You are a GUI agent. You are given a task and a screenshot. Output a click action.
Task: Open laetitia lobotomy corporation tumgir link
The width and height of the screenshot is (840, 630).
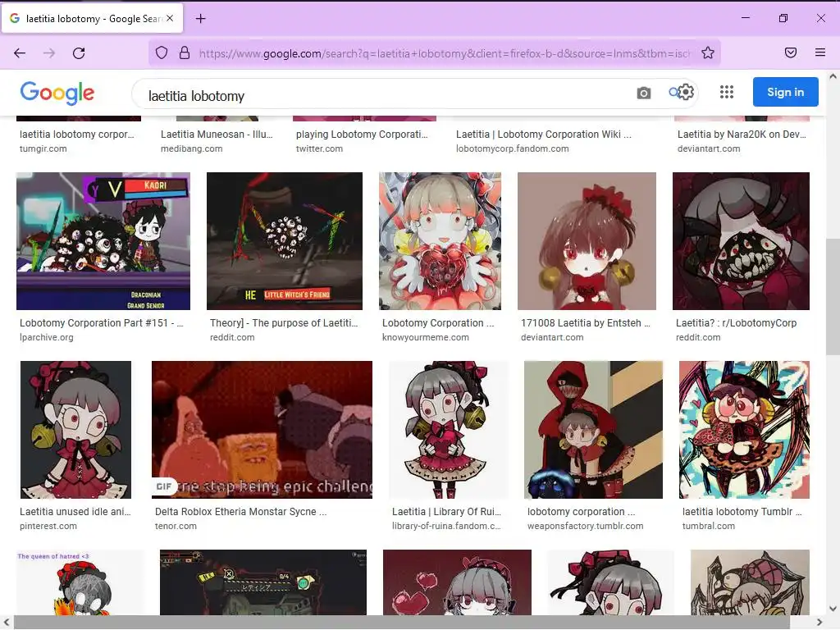[76, 135]
